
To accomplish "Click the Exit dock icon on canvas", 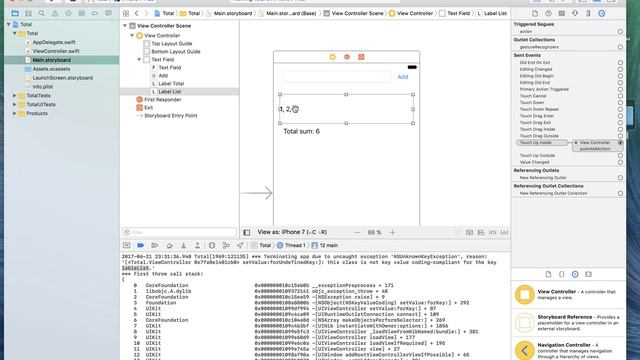I will click(361, 57).
